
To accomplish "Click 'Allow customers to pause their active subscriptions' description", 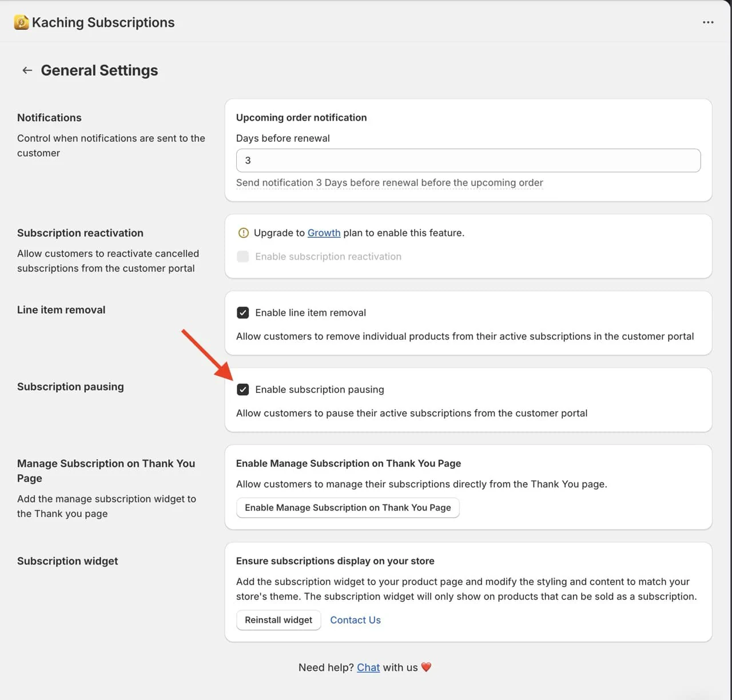I will tap(412, 413).
